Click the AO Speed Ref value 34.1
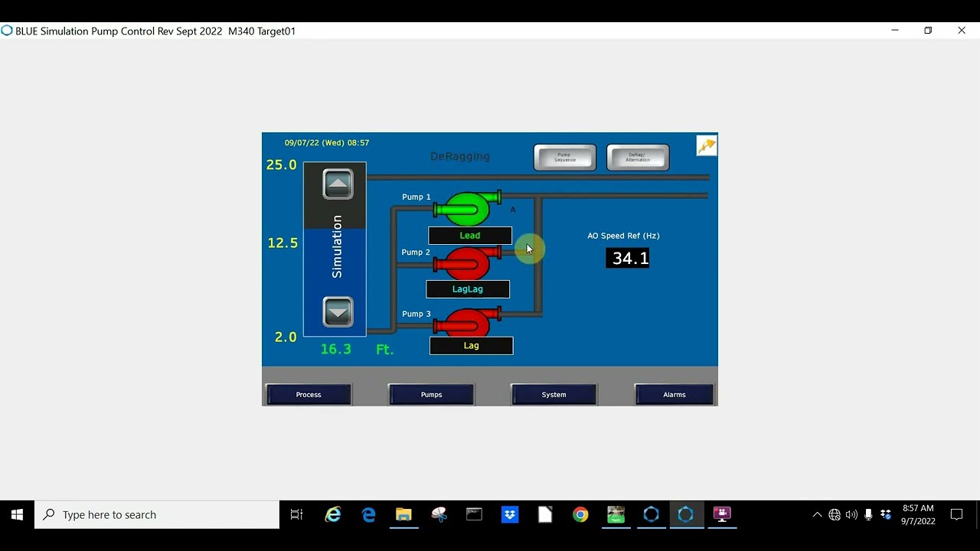 pos(629,258)
